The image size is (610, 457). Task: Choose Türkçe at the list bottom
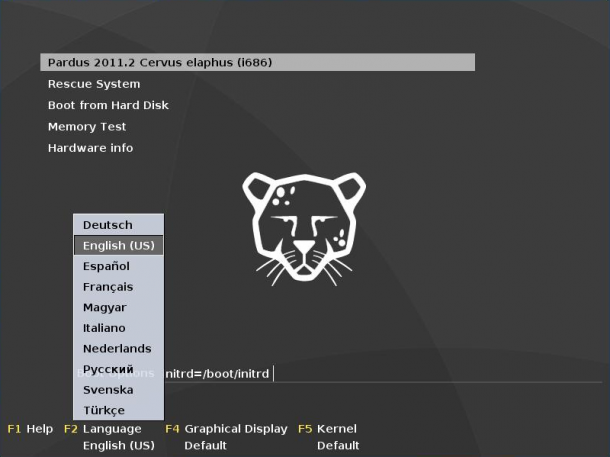point(118,410)
